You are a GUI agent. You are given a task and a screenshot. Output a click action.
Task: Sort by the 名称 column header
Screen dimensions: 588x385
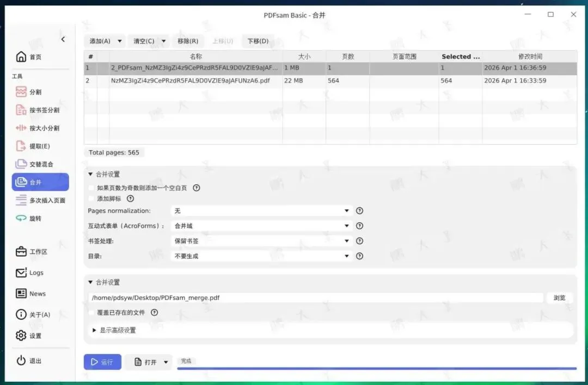[x=196, y=57]
